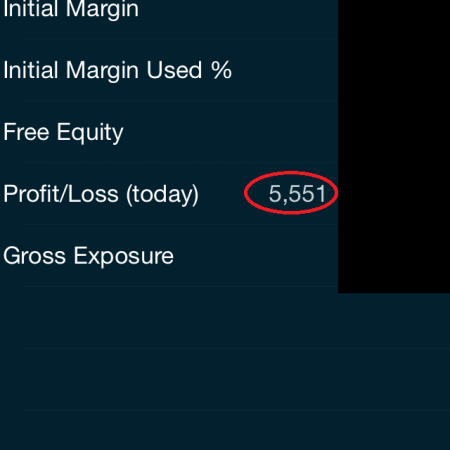This screenshot has height=450, width=450.
Task: Select the bottommost empty list row
Action: point(225,430)
